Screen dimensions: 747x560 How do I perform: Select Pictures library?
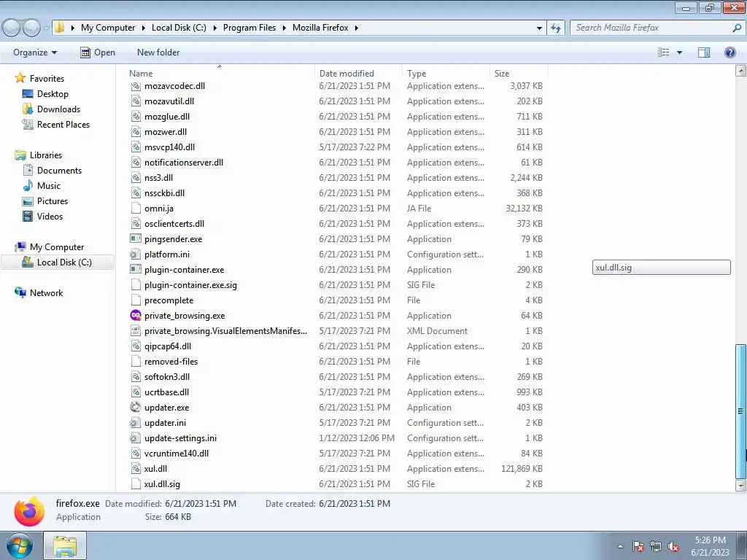pyautogui.click(x=53, y=201)
